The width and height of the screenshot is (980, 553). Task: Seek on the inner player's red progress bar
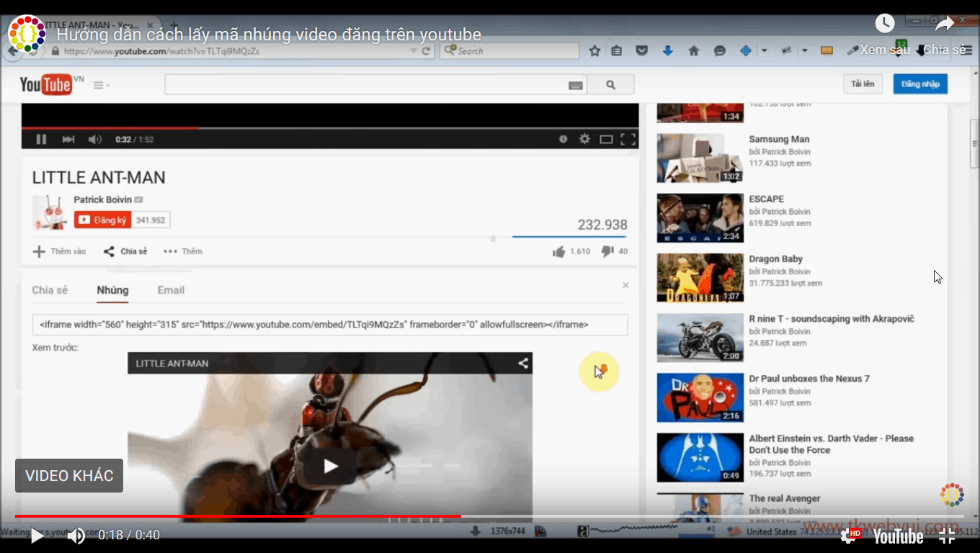click(330, 128)
